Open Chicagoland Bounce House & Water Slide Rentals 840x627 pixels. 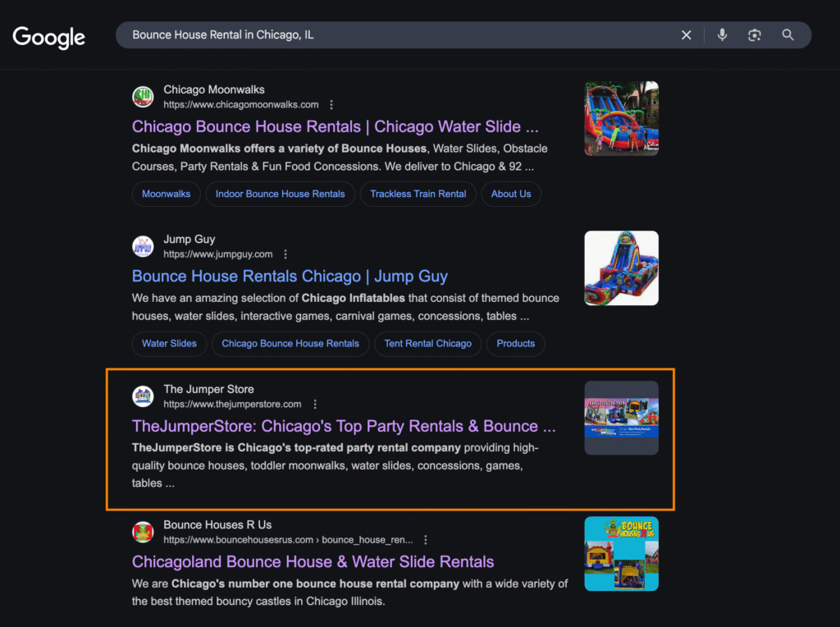coord(313,561)
